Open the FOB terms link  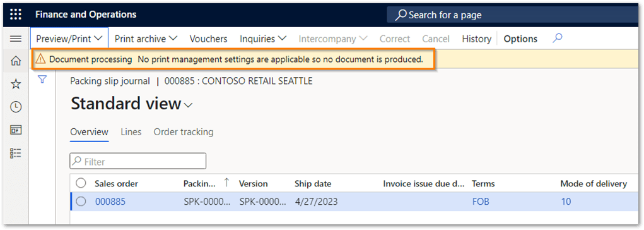pyautogui.click(x=481, y=202)
